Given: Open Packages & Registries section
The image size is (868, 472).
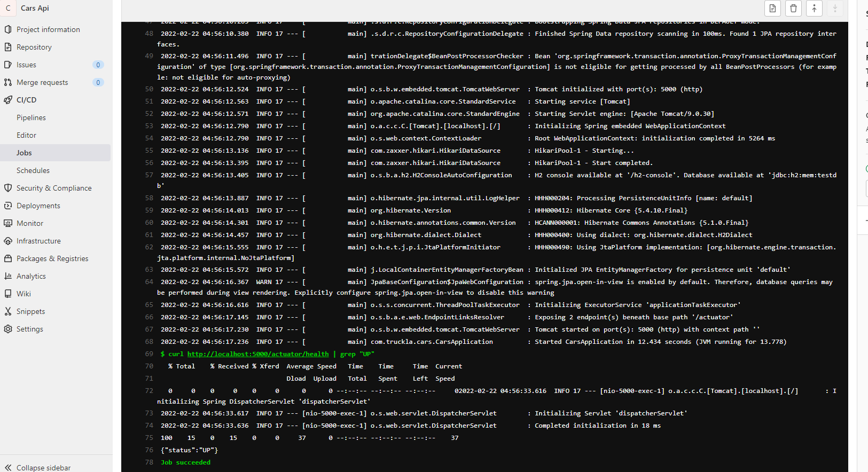Looking at the screenshot, I should pos(52,258).
